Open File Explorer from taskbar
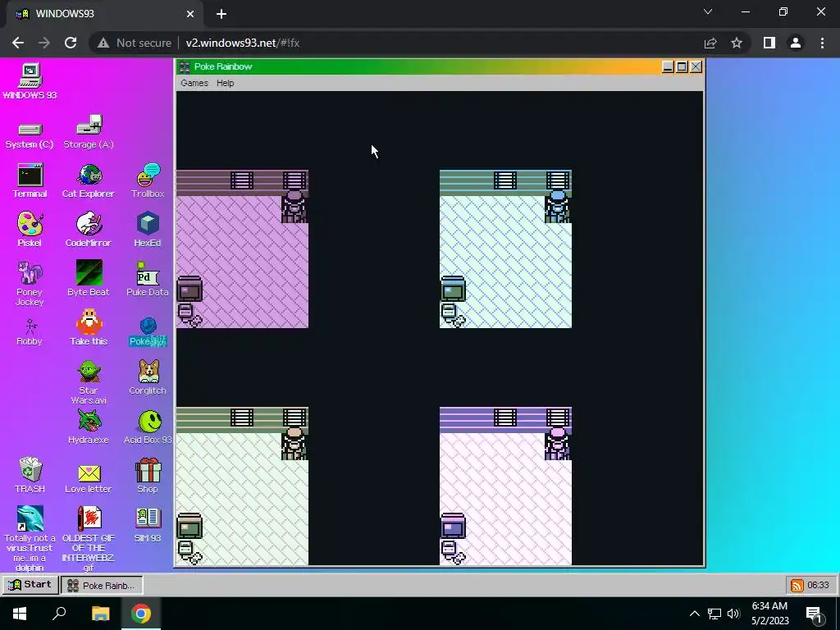The width and height of the screenshot is (840, 630). [x=100, y=614]
